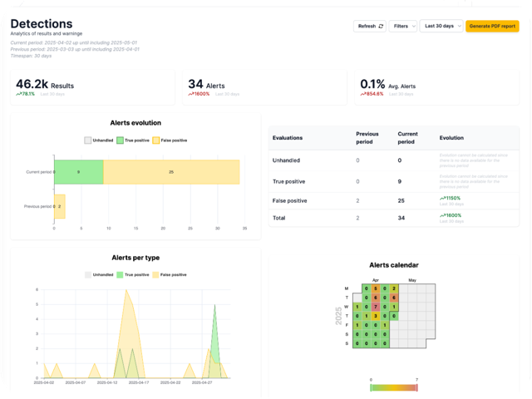Viewport: 532px width, 399px height.
Task: Click the green True positive bar with 9
Action: pos(78,172)
